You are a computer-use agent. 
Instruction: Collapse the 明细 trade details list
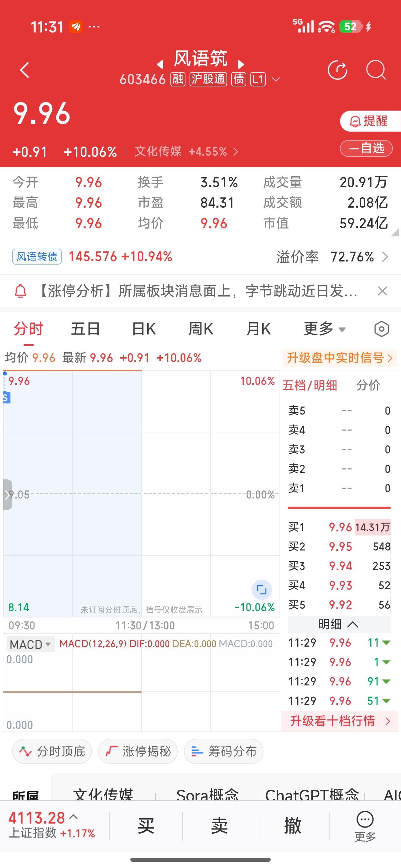339,624
